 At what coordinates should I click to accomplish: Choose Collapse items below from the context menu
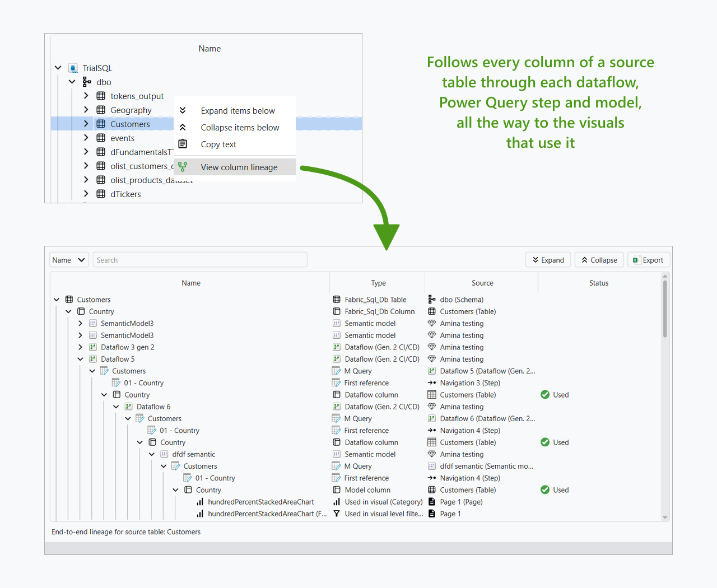coord(235,128)
